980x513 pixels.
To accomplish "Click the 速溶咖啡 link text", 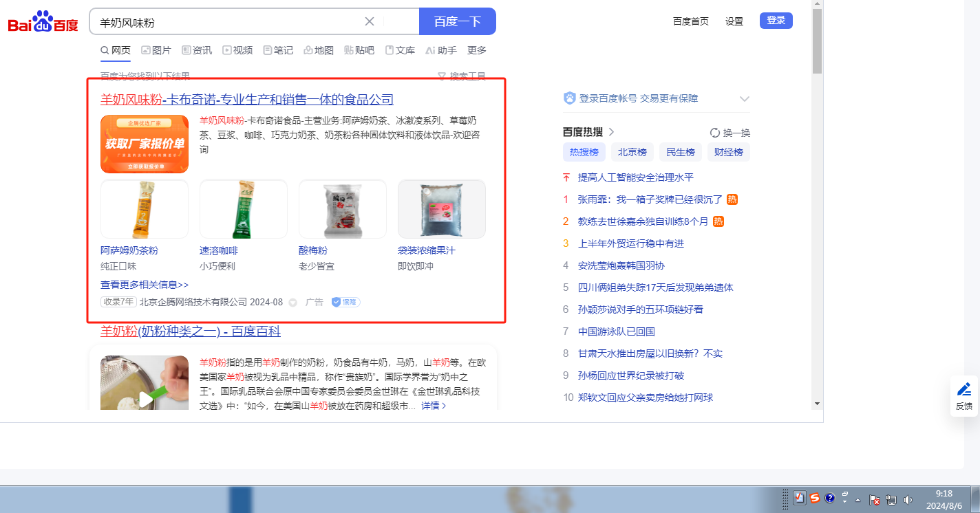I will (219, 250).
